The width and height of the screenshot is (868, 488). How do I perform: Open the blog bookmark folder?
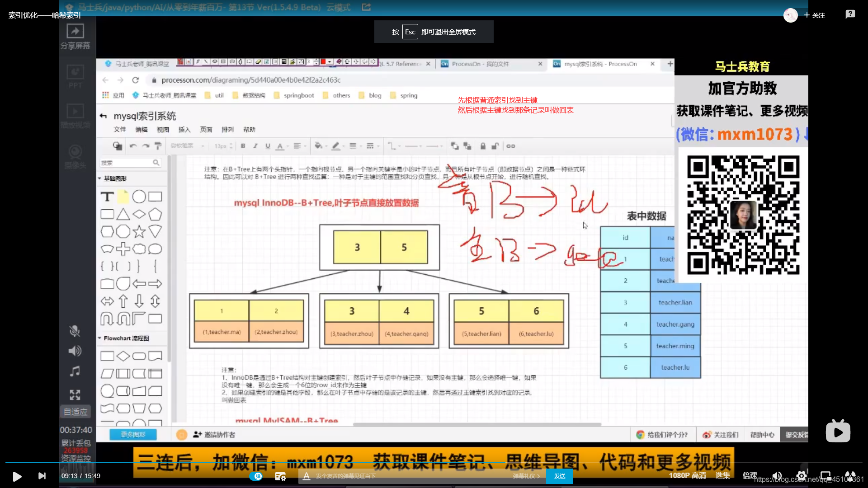pos(370,95)
